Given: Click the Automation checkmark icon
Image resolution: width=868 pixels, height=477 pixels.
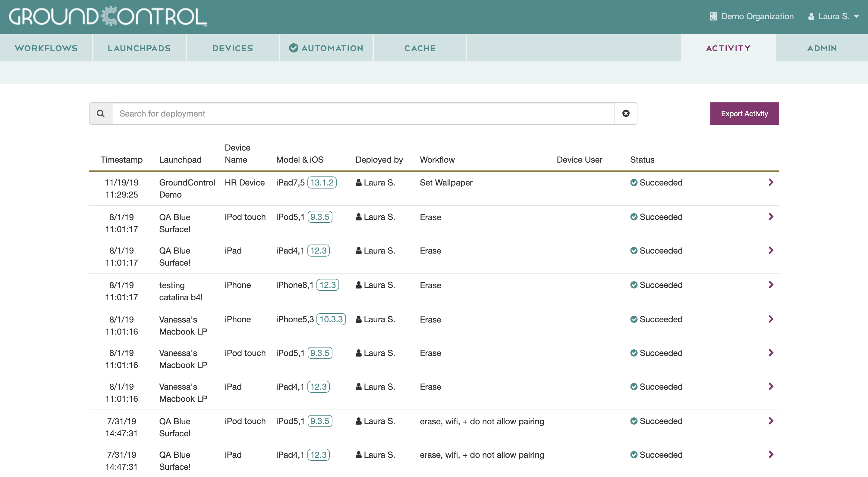Looking at the screenshot, I should click(294, 48).
